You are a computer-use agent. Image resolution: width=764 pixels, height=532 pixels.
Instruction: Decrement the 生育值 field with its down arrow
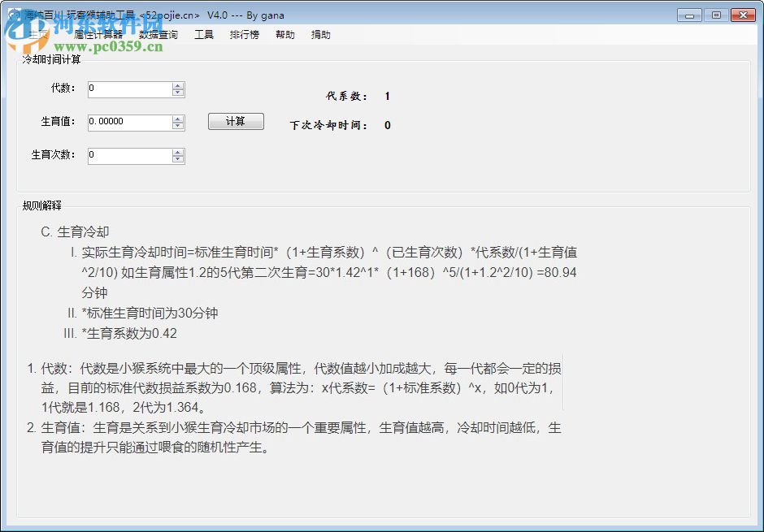(x=178, y=125)
